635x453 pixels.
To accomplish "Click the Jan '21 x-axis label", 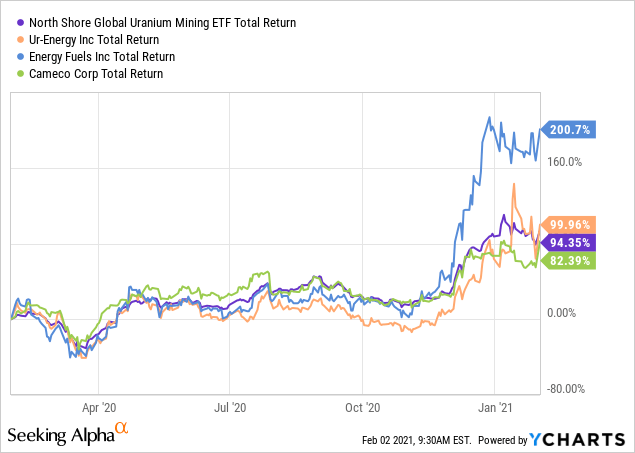I will pyautogui.click(x=495, y=408).
